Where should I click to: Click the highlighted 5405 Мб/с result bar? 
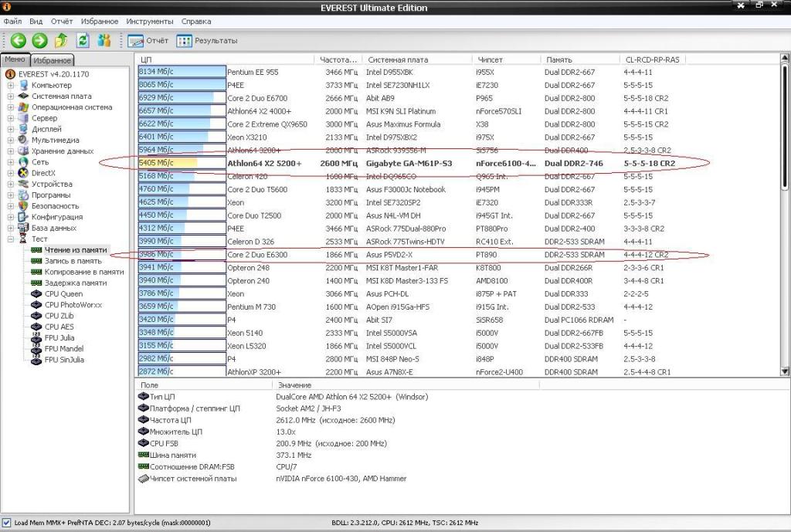click(x=182, y=164)
